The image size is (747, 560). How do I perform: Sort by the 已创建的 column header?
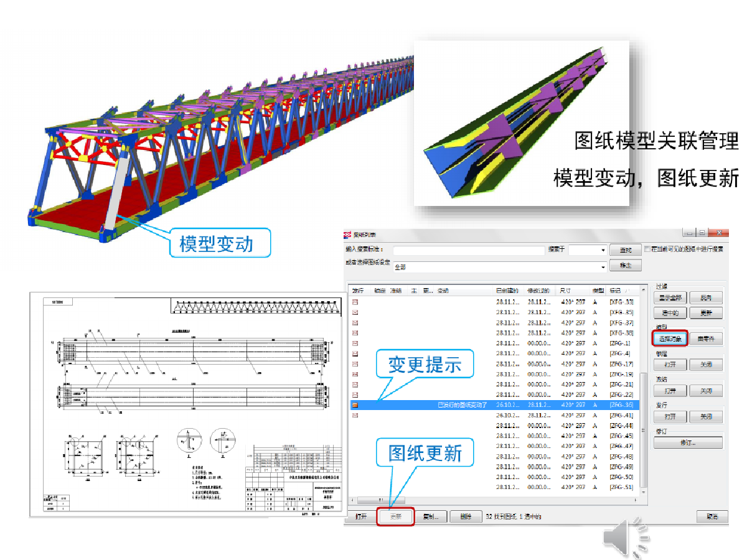point(506,291)
